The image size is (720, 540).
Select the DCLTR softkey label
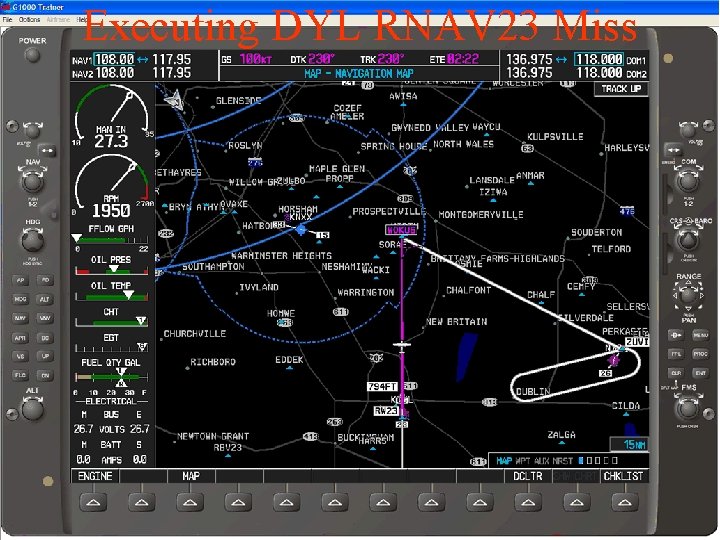[528, 476]
